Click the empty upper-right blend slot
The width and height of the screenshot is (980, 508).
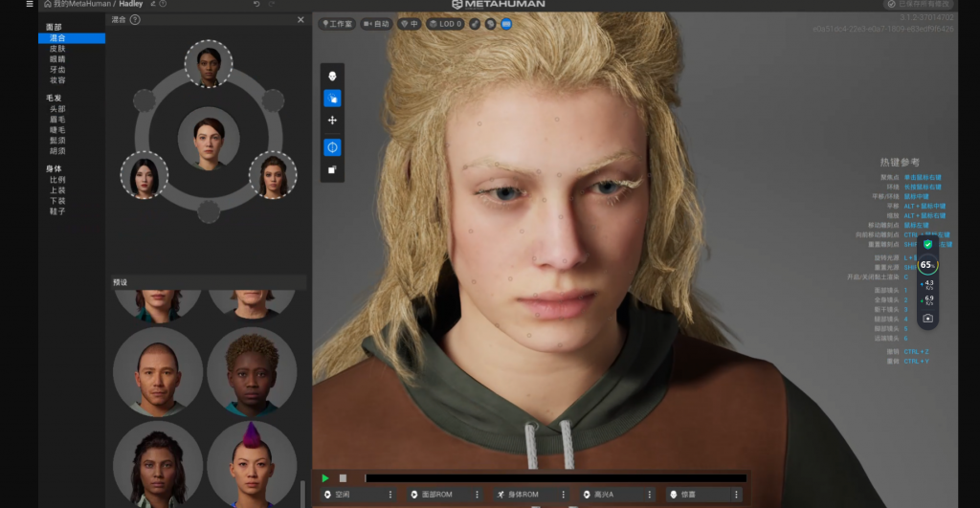pos(273,100)
